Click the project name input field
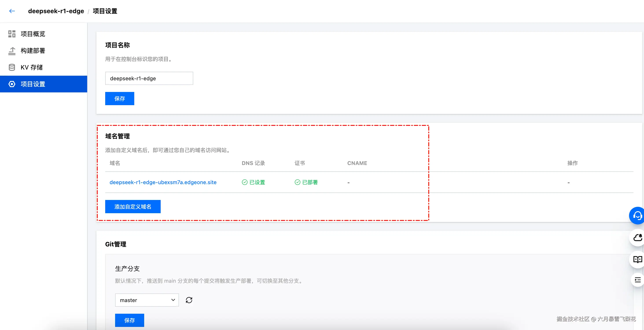 coord(149,79)
